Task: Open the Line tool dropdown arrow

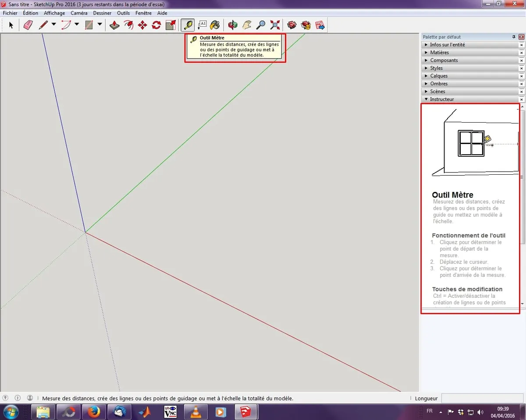Action: (54, 25)
